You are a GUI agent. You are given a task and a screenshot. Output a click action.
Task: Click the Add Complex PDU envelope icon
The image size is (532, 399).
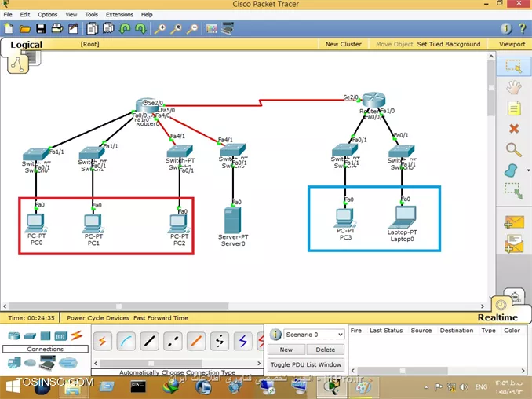click(x=514, y=244)
